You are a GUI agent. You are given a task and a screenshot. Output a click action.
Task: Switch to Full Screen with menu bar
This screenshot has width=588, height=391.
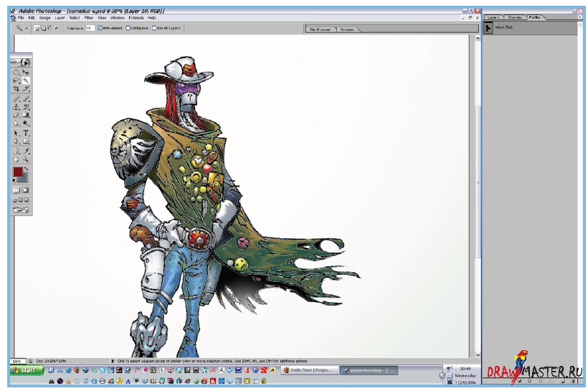click(21, 200)
